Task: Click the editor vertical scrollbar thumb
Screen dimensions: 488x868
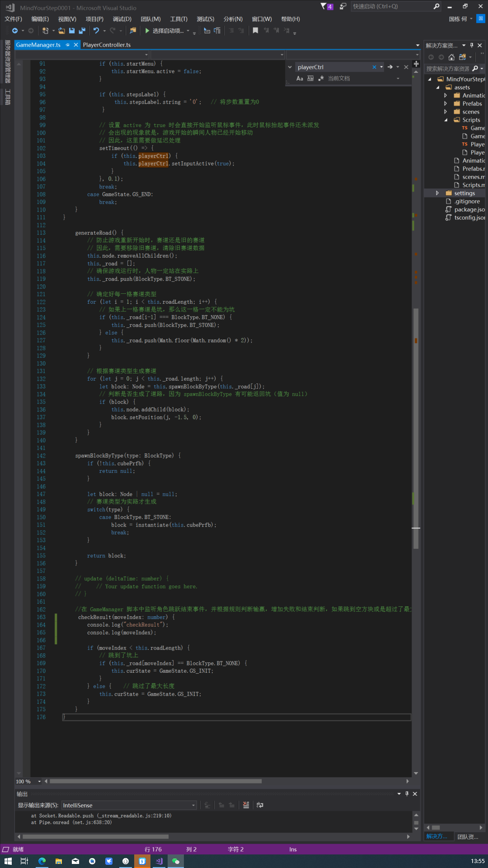Action: point(416,429)
